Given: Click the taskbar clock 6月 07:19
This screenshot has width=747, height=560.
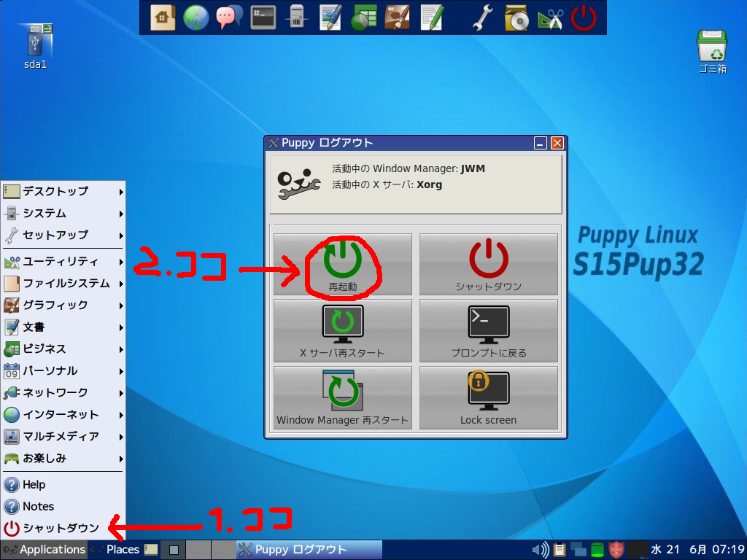Looking at the screenshot, I should pos(717,550).
